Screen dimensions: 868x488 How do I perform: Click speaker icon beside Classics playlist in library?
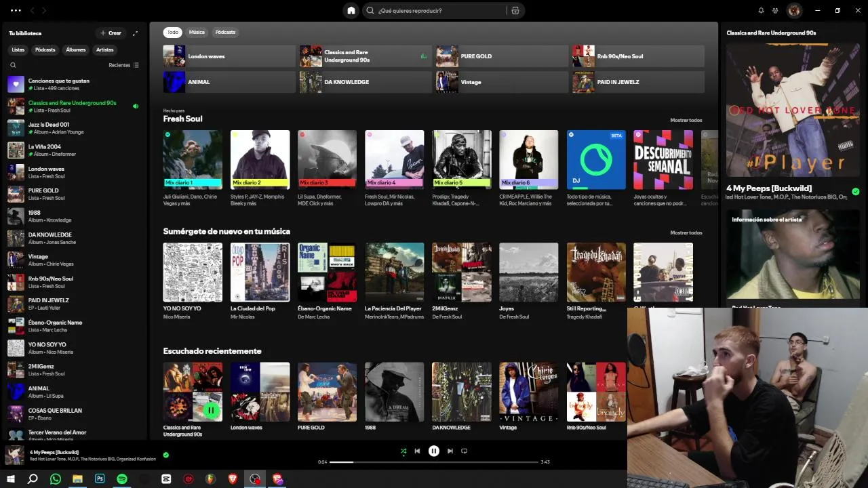click(136, 106)
